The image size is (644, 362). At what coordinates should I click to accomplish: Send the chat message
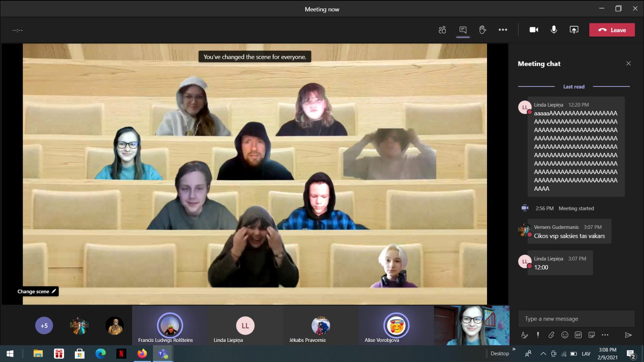click(628, 335)
